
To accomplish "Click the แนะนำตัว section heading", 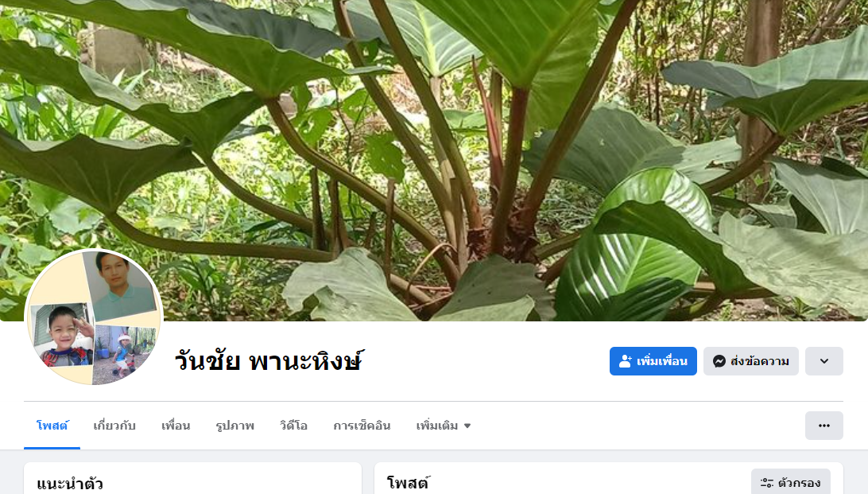I will coord(70,484).
